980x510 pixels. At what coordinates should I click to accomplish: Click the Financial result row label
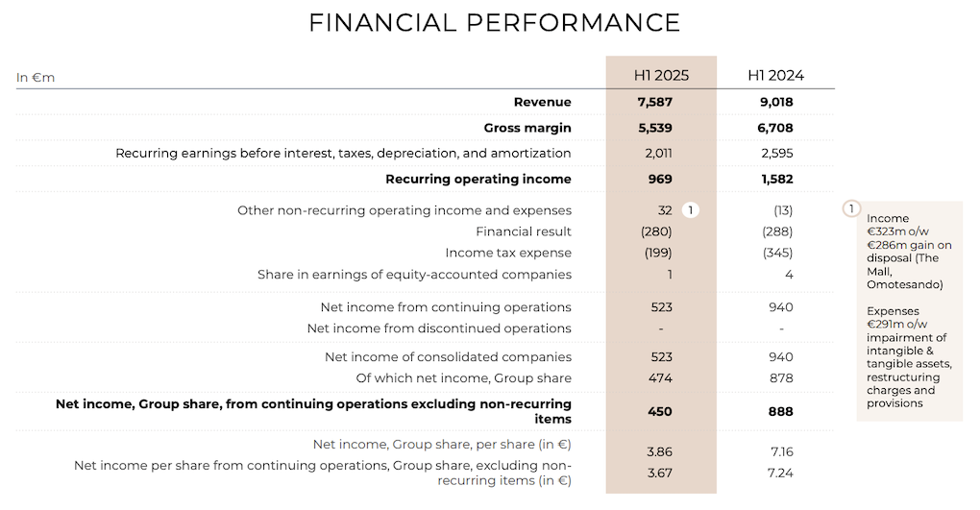[524, 231]
